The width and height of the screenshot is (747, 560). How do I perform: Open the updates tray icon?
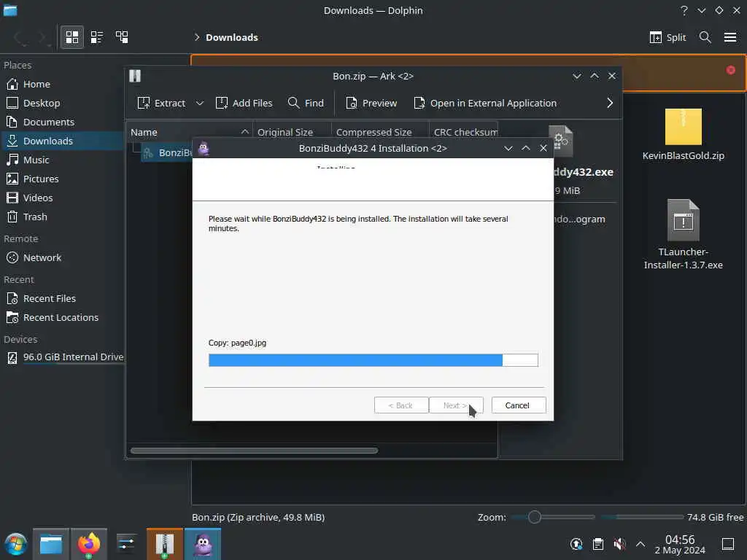point(576,544)
